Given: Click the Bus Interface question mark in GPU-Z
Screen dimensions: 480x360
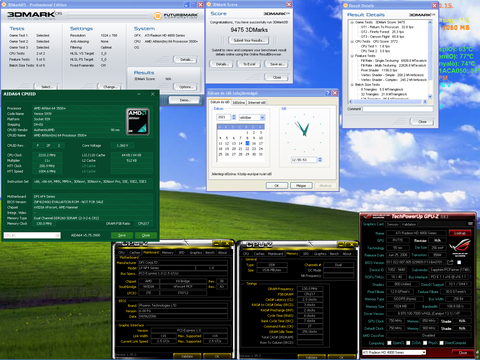Looking at the screenshot, I should click(x=470, y=277).
